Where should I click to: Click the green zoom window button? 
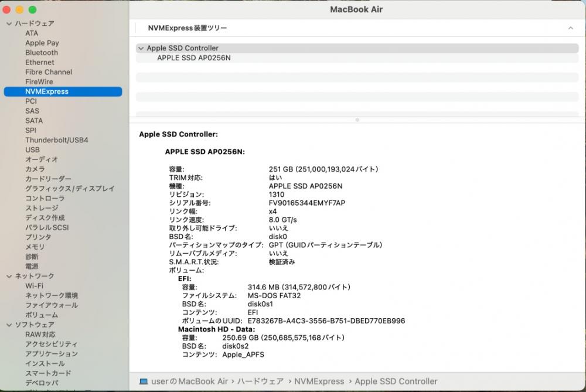(32, 9)
